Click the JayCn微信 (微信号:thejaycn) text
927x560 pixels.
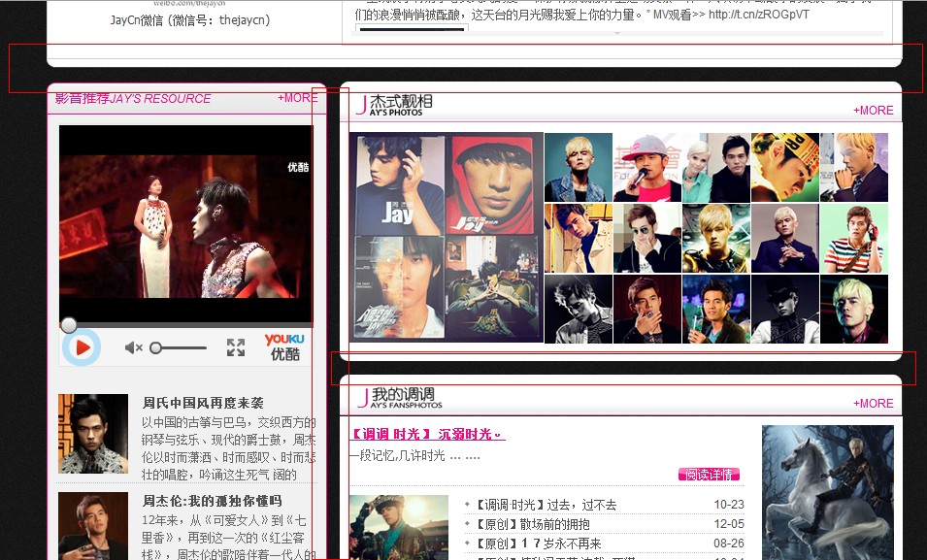coord(190,20)
